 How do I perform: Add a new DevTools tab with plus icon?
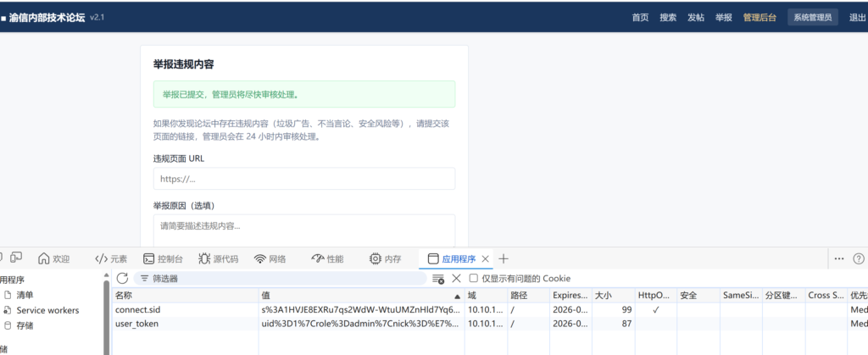click(504, 258)
